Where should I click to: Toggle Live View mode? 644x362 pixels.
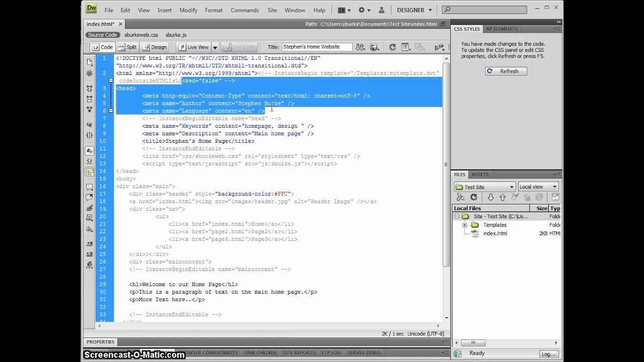tap(194, 47)
